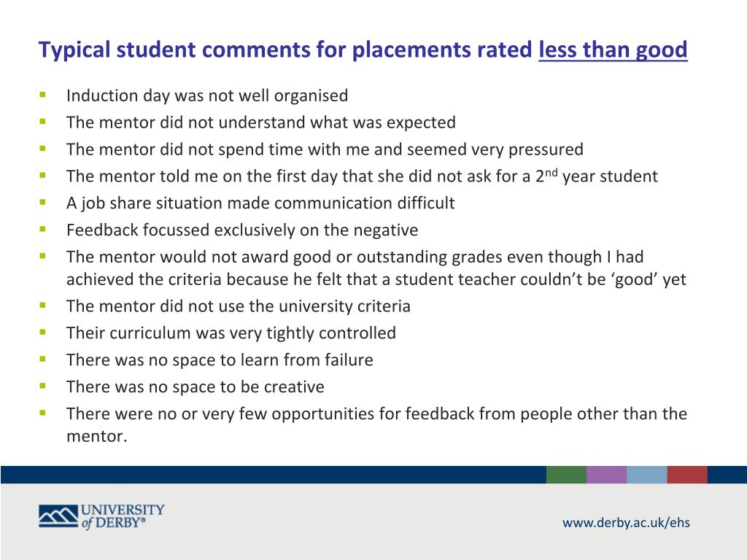Click 'The mentor did not use the university criteria'

pyautogui.click(x=239, y=306)
